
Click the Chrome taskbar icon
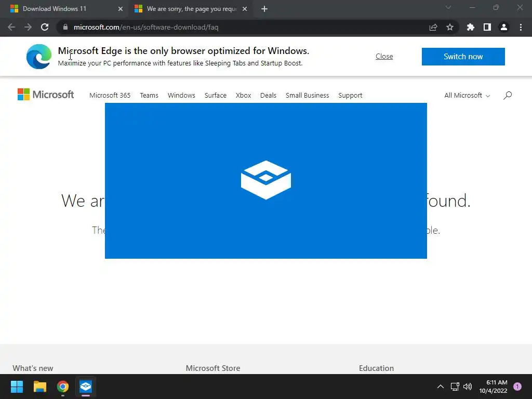click(63, 387)
